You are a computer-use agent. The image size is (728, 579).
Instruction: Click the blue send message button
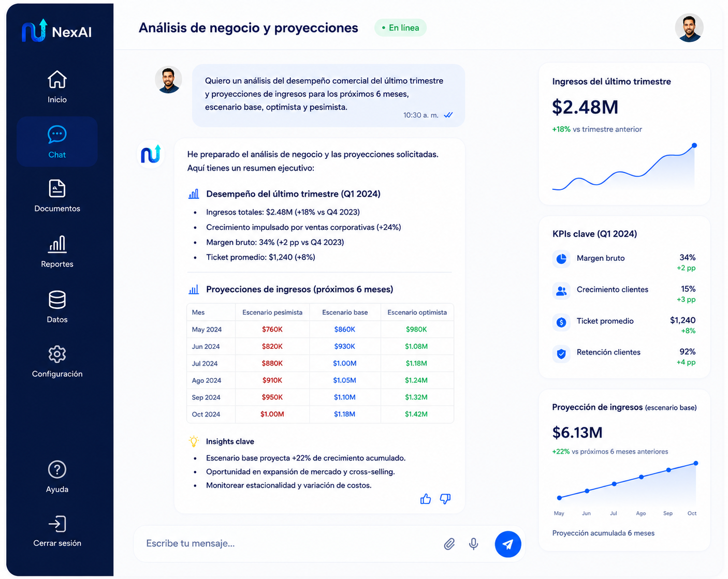[x=508, y=544]
